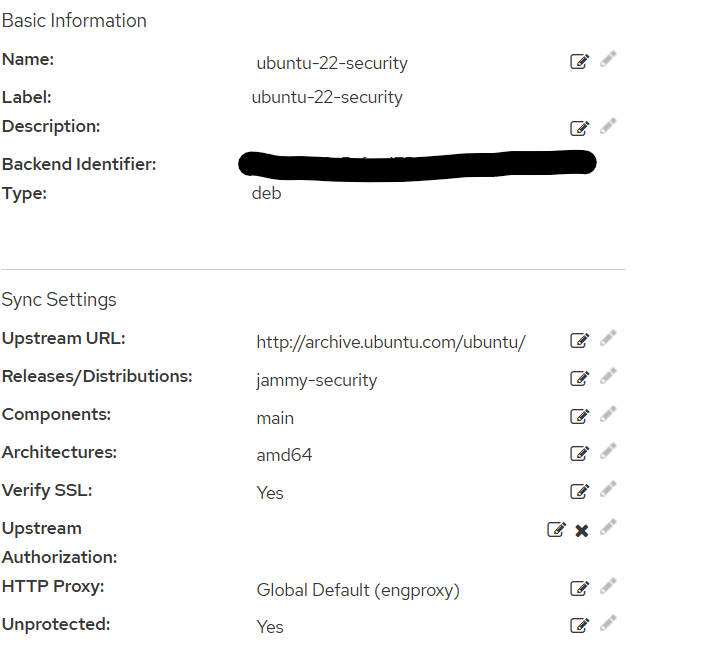712x652 pixels.
Task: Edit the Upstream URL field
Action: click(x=579, y=341)
